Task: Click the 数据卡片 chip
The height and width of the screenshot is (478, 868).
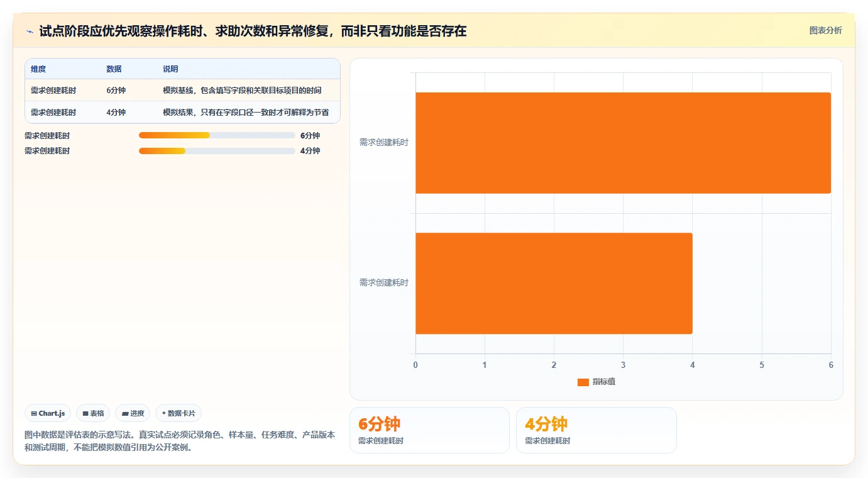Action: tap(179, 413)
